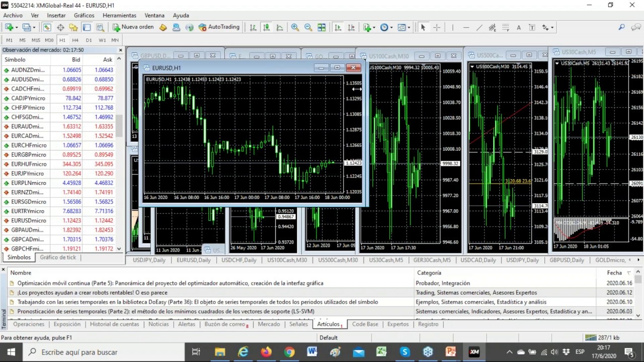Select the Fibonacci retracement tool
644x362 pixels.
coord(506,28)
